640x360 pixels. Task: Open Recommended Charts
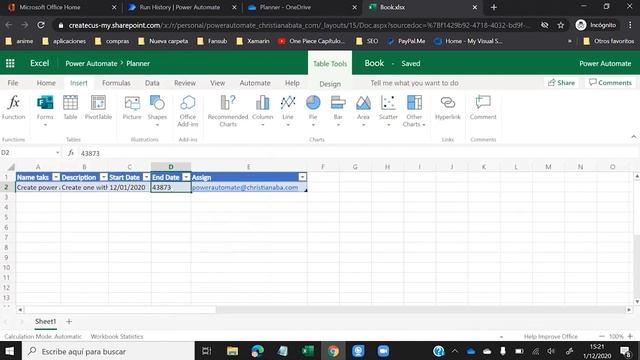pos(228,111)
